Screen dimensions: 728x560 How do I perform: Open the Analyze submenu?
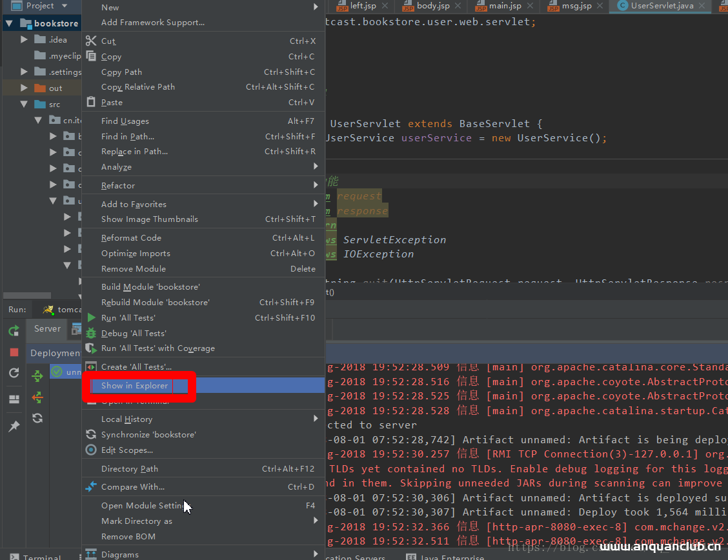(x=203, y=166)
